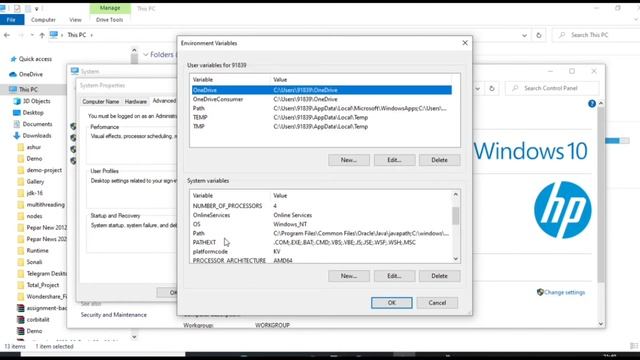
Task: Switch to Advanced tab in System Properties
Action: [164, 101]
